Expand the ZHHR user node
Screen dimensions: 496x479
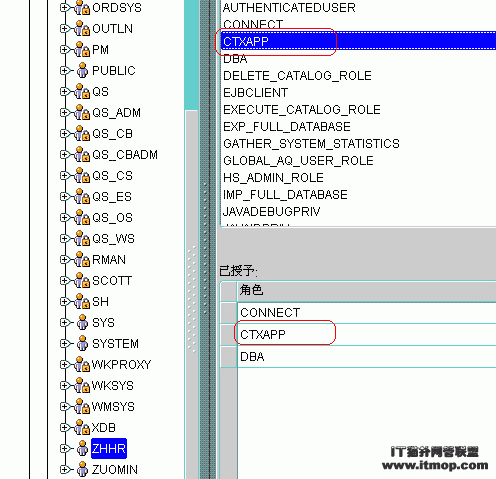click(x=64, y=449)
